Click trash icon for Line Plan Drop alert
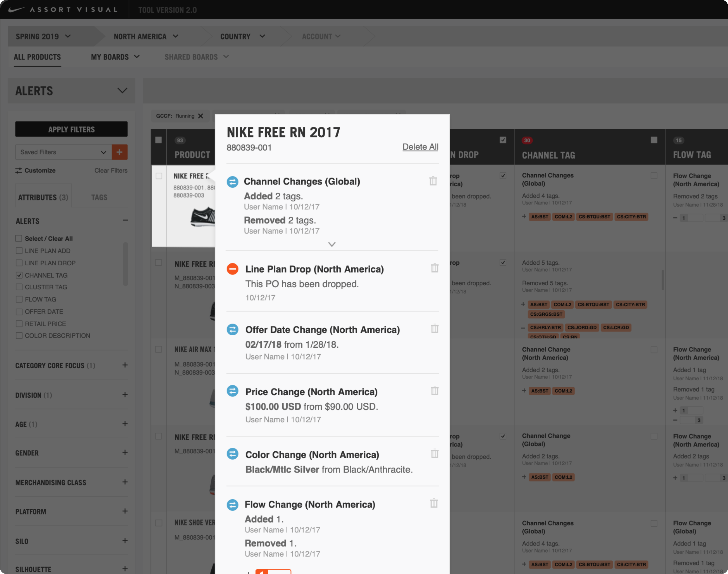 click(434, 268)
